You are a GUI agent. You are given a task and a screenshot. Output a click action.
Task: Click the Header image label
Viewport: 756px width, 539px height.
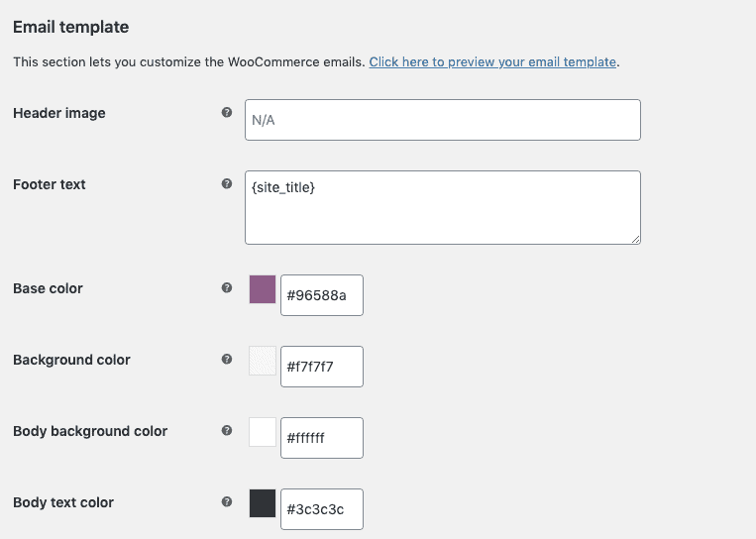click(x=59, y=113)
